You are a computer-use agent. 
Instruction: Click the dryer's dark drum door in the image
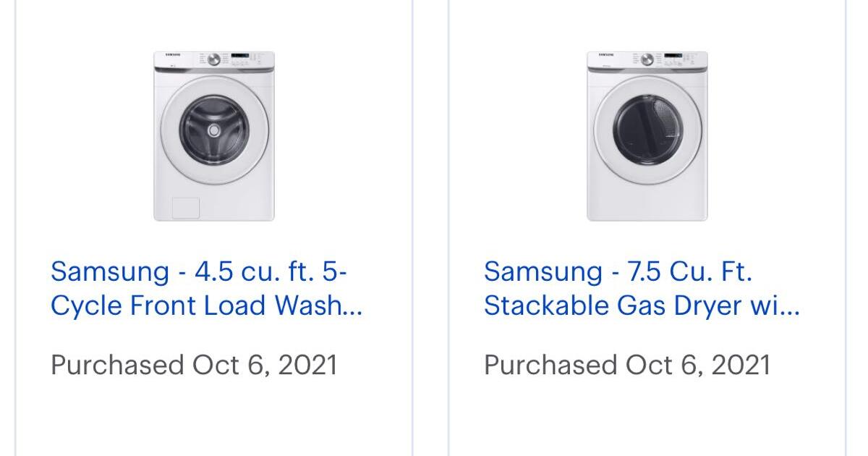point(646,130)
